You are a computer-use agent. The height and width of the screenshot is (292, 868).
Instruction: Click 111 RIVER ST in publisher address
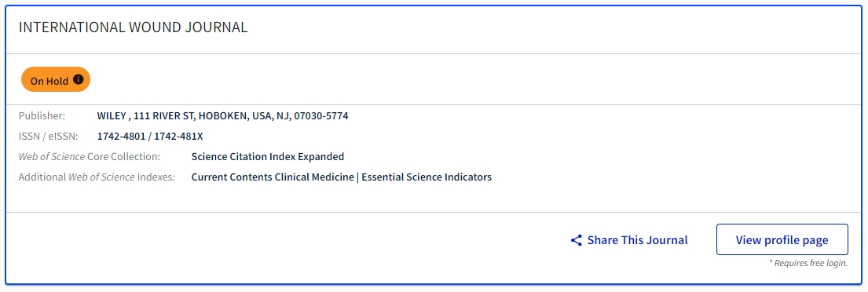(x=162, y=116)
